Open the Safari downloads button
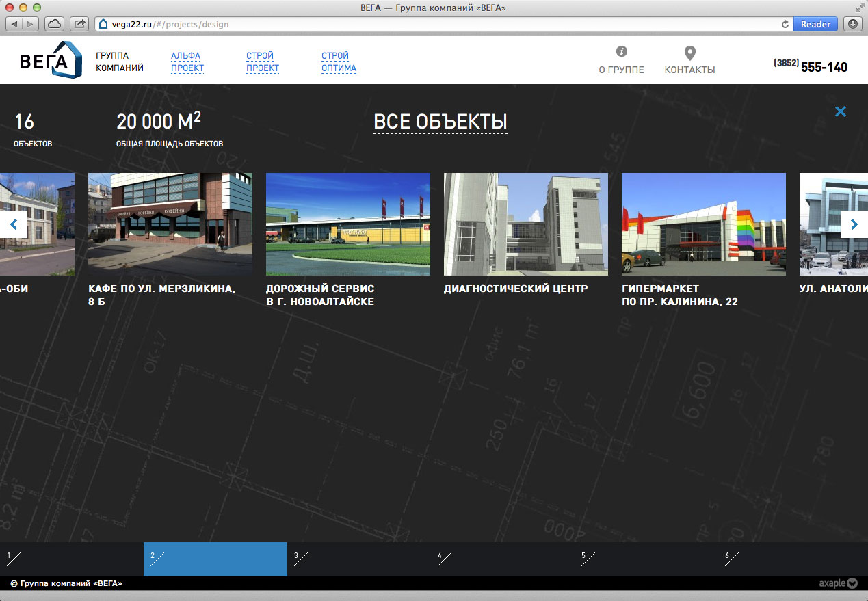 (x=852, y=24)
